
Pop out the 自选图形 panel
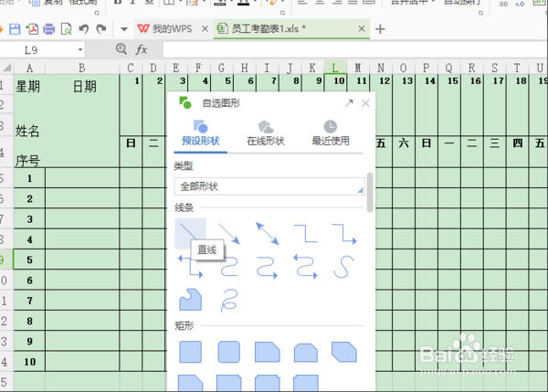pos(349,103)
